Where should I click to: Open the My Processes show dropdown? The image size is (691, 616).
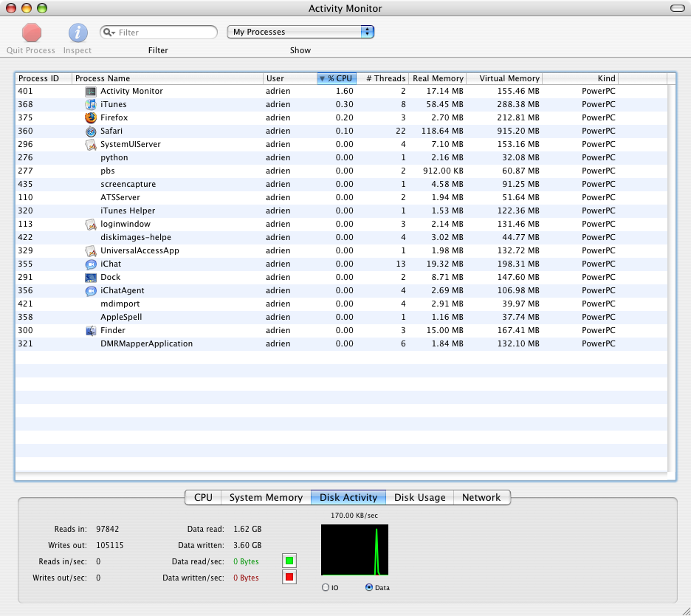(x=300, y=32)
